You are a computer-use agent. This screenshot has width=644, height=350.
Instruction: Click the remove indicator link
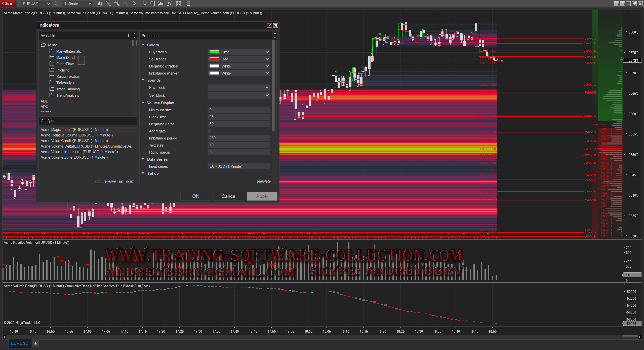(110, 181)
